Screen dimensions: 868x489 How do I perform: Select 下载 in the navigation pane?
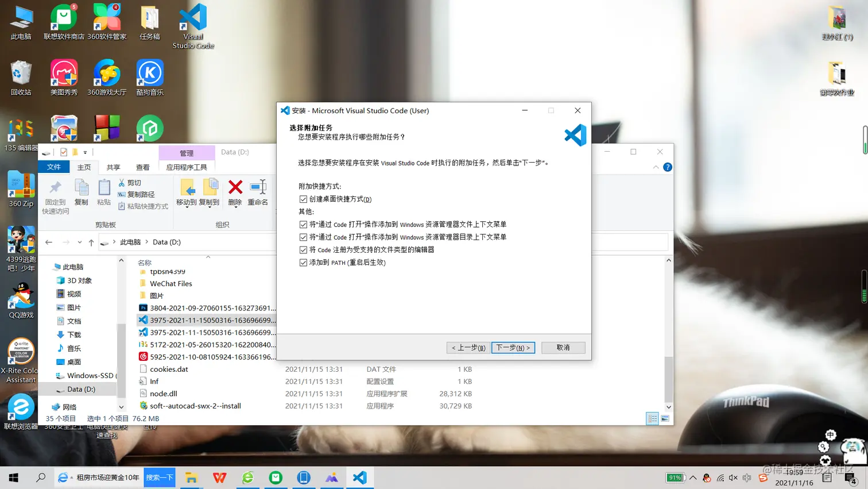[x=69, y=335]
